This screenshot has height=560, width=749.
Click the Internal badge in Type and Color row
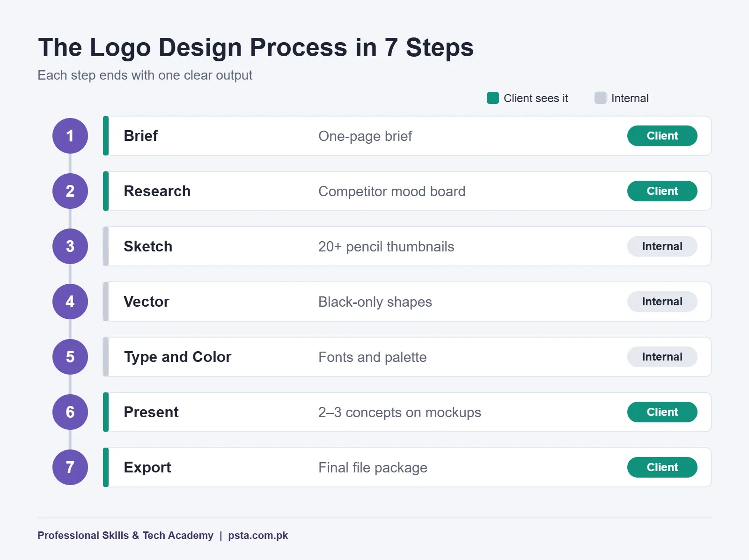click(x=662, y=357)
